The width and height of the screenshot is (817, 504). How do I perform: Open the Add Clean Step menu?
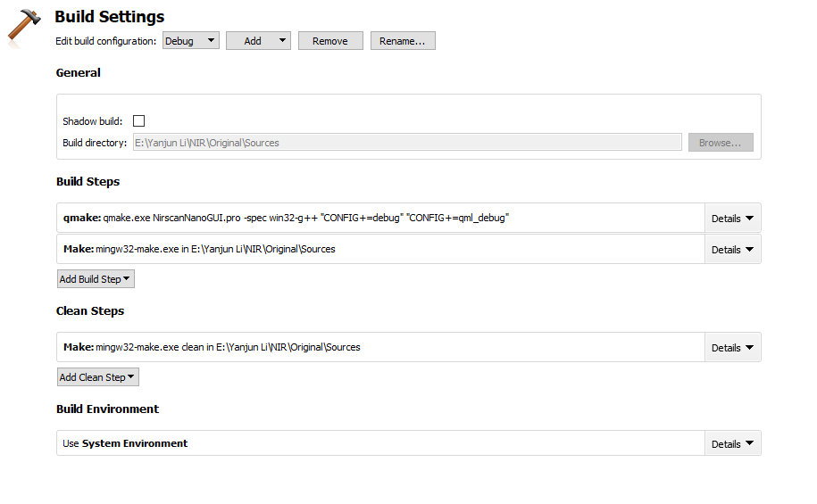pos(98,377)
